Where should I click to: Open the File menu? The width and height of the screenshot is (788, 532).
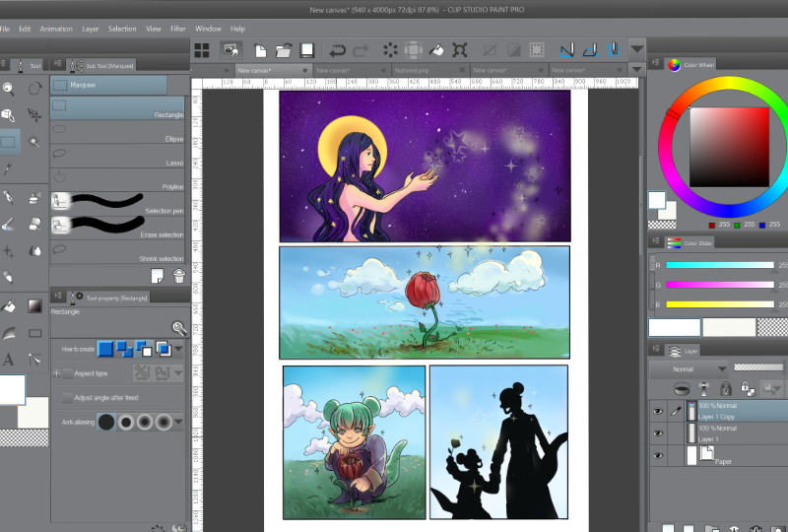5,29
